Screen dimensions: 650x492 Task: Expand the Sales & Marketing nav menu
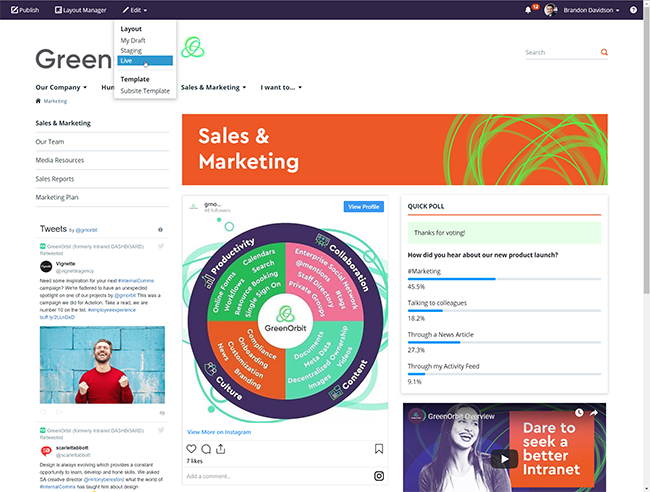(x=213, y=87)
